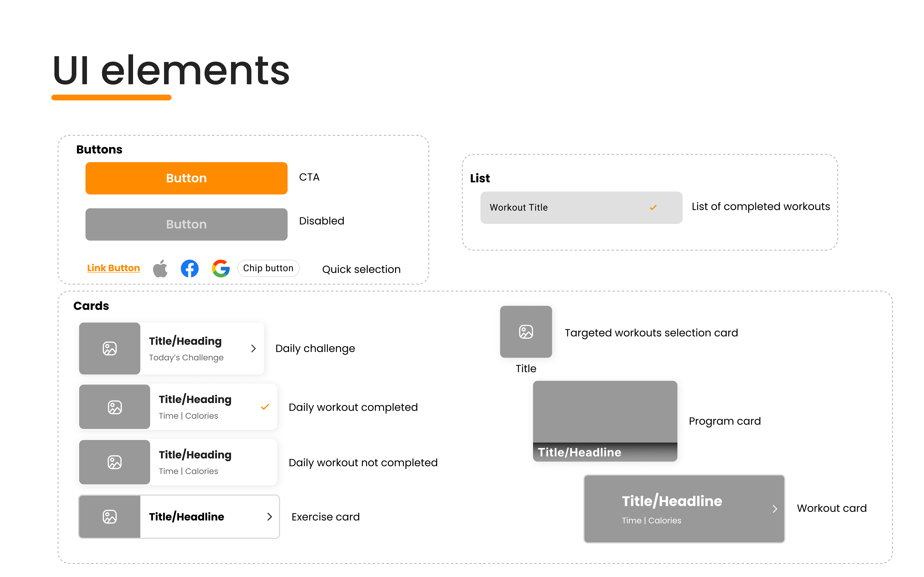Click the orange checkmark in Workout Title row

coord(653,208)
